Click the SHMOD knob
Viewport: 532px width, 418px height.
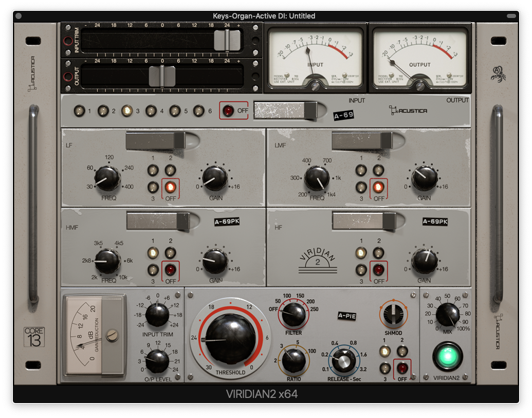pyautogui.click(x=393, y=315)
